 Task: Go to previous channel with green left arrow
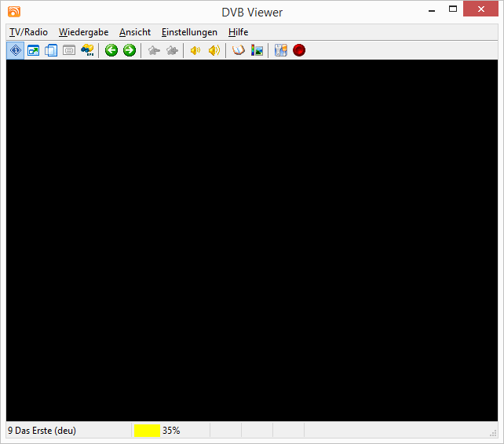click(x=111, y=50)
